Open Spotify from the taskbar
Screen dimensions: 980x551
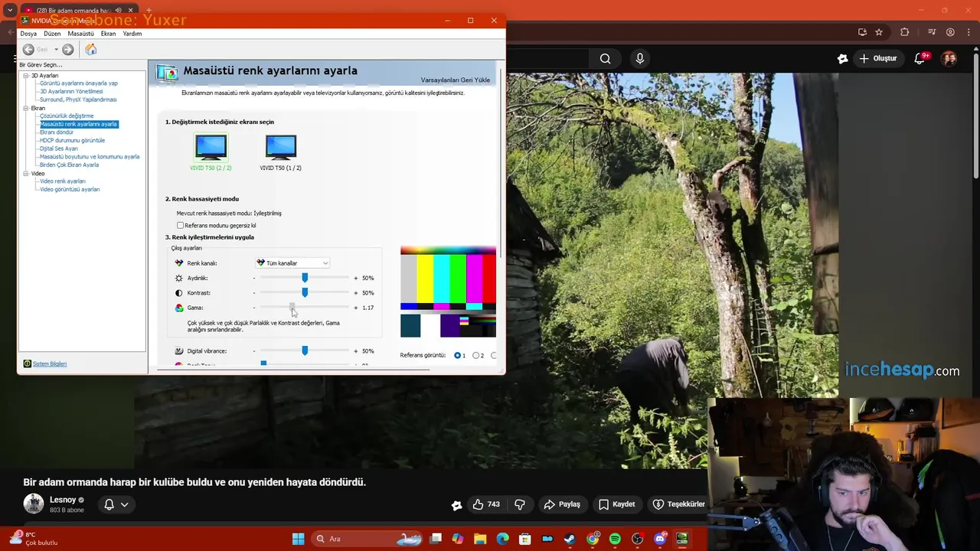coord(615,539)
